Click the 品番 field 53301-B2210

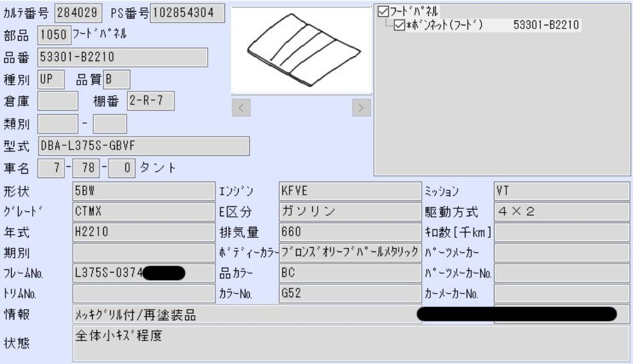click(x=123, y=57)
